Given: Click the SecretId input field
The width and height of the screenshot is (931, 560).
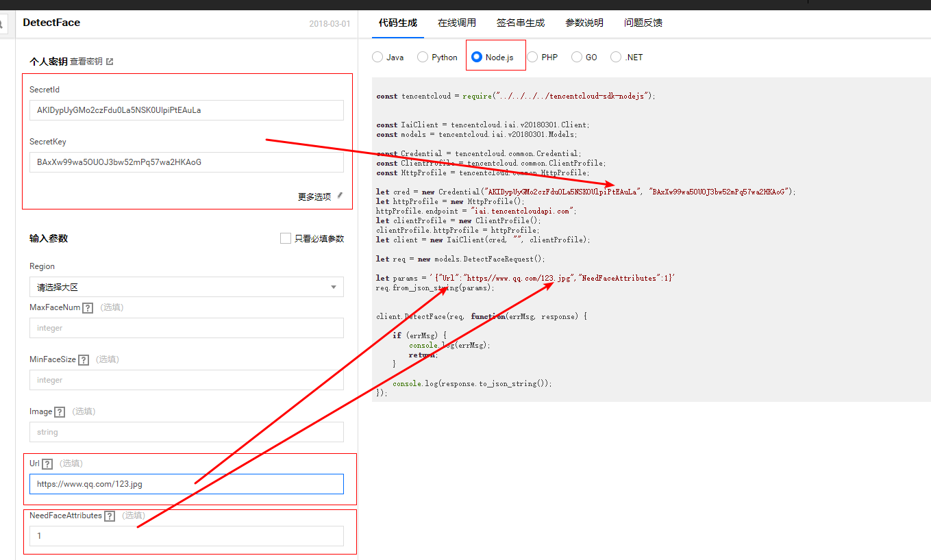Looking at the screenshot, I should coord(186,110).
